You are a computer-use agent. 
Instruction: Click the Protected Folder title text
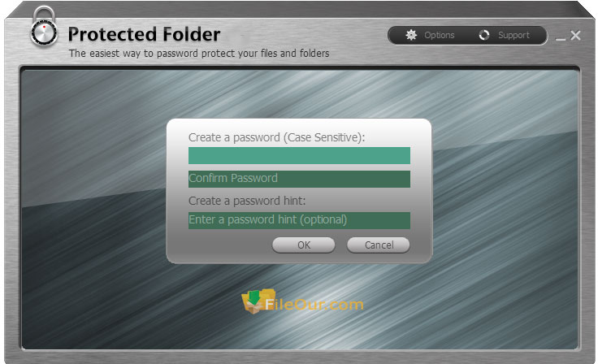pyautogui.click(x=144, y=34)
